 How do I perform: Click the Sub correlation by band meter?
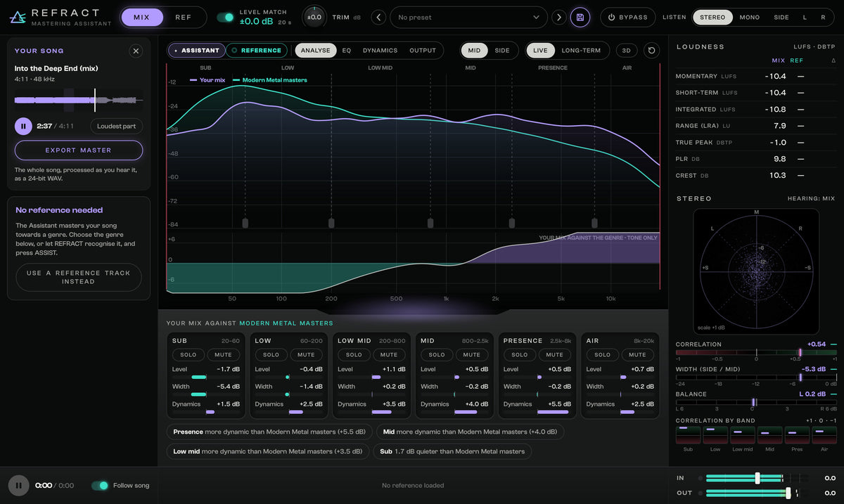click(x=688, y=435)
